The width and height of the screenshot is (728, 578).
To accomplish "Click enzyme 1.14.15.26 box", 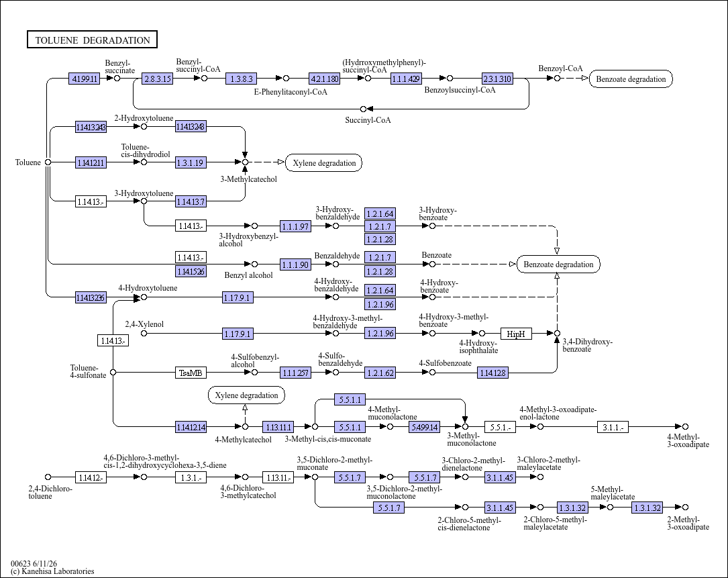I will coord(191,271).
